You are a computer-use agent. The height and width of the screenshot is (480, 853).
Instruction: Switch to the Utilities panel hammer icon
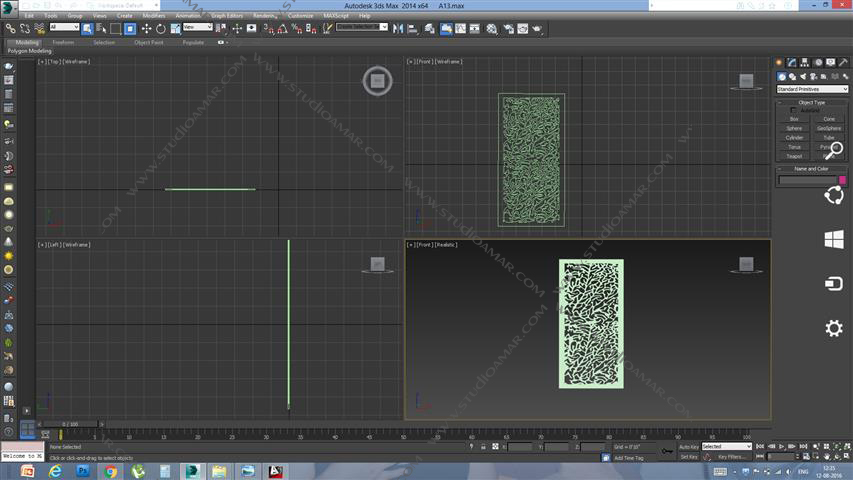(x=843, y=63)
